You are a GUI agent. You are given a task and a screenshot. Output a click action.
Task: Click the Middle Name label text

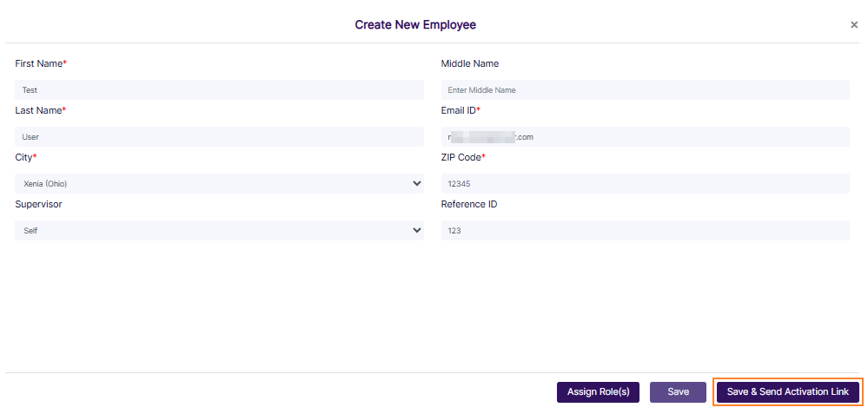click(469, 64)
